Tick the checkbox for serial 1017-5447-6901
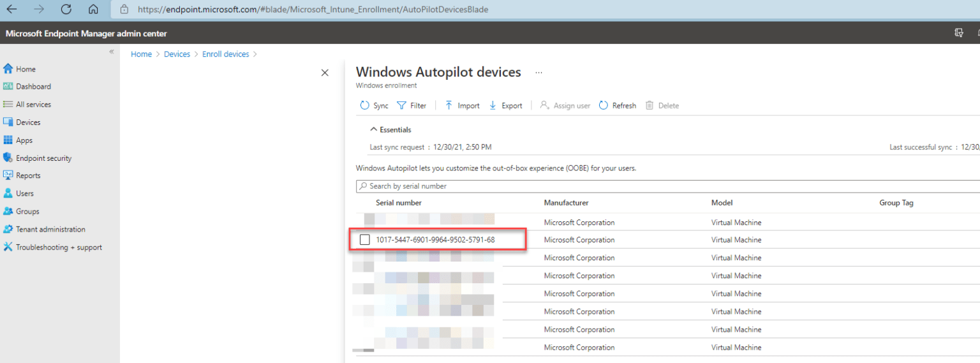980x363 pixels. [x=365, y=240]
